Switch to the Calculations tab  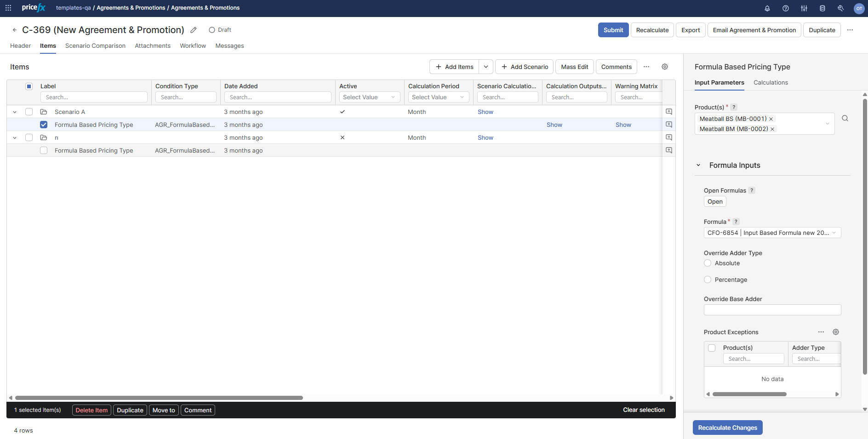pyautogui.click(x=771, y=83)
